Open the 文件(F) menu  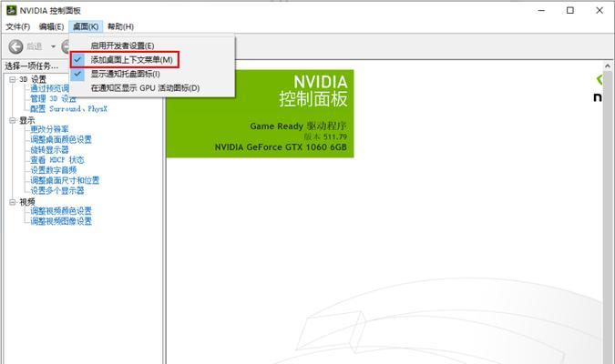[18, 26]
